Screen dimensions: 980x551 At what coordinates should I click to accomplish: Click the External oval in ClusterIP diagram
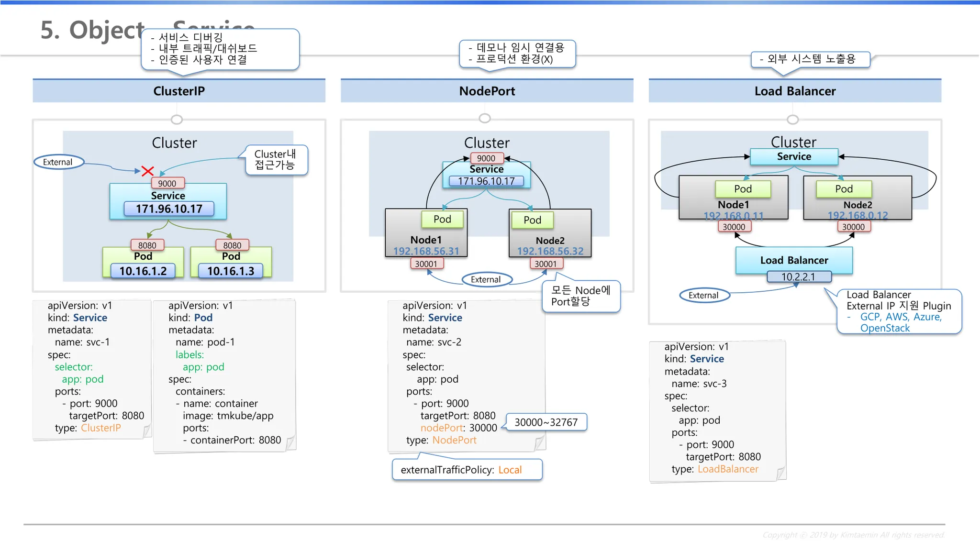(58, 162)
